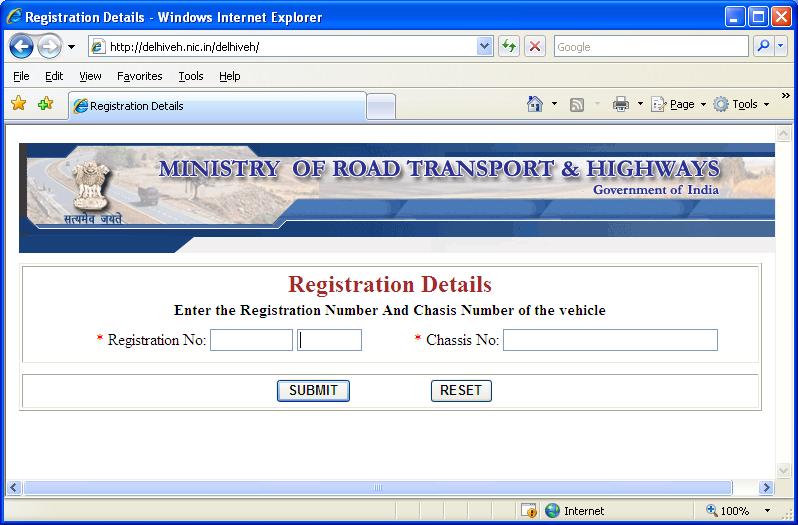The image size is (798, 525).
Task: Open the Favorites Center star icon
Action: tap(19, 104)
